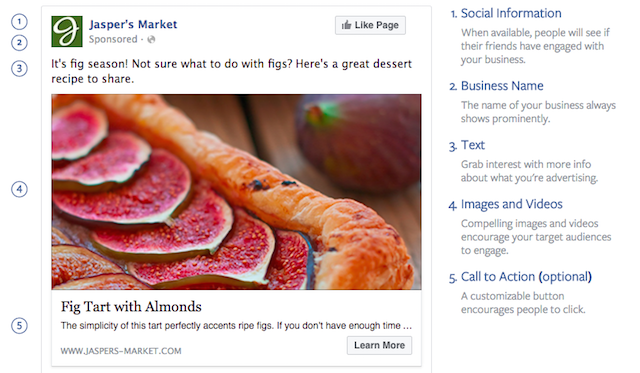Image resolution: width=640 pixels, height=373 pixels.
Task: Click the Sponsored label
Action: 113,39
